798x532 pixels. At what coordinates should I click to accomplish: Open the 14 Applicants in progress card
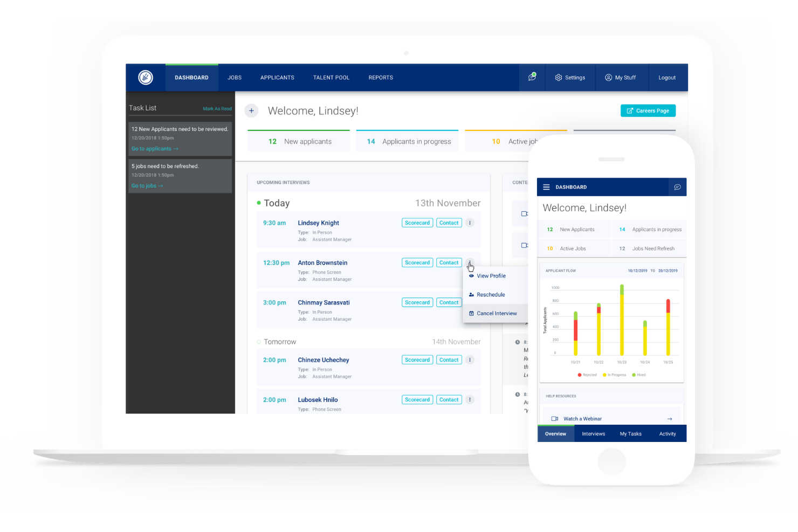(407, 141)
